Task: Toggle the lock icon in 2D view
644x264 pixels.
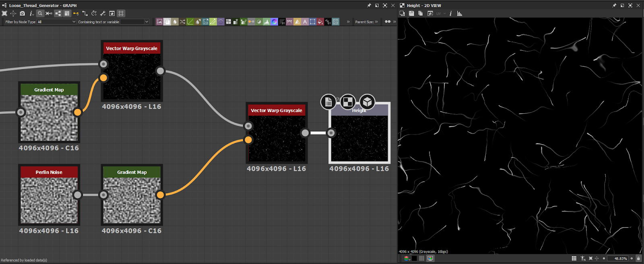Action: click(x=638, y=258)
